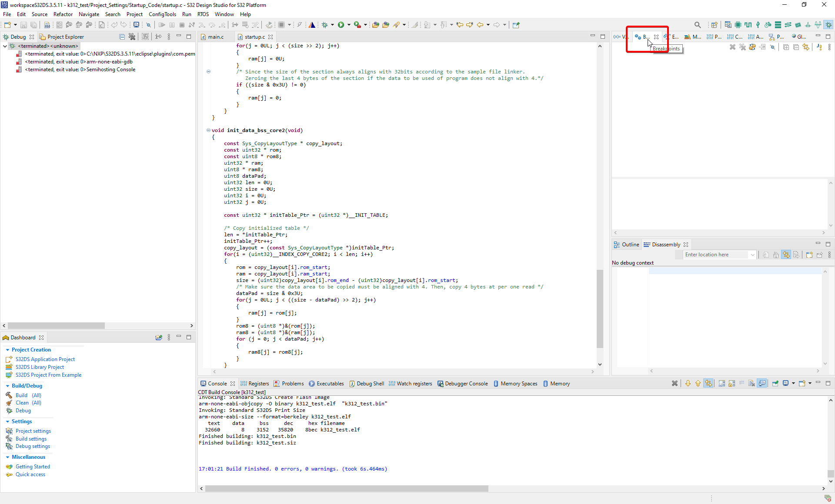Image resolution: width=835 pixels, height=504 pixels.
Task: Toggle Link with Debug View in Breakpoints panel
Action: coord(806,47)
